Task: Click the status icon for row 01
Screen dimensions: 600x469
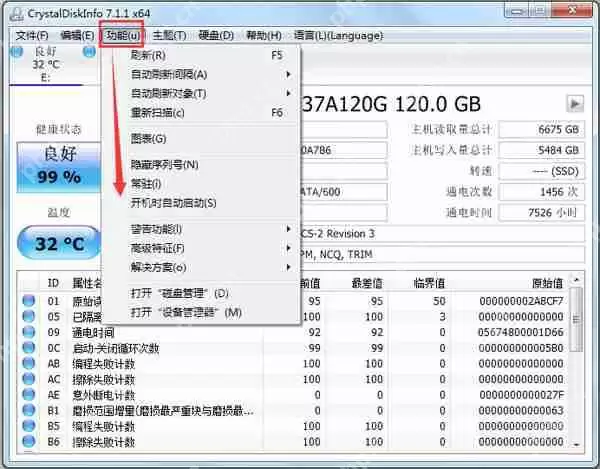Action: coord(28,301)
